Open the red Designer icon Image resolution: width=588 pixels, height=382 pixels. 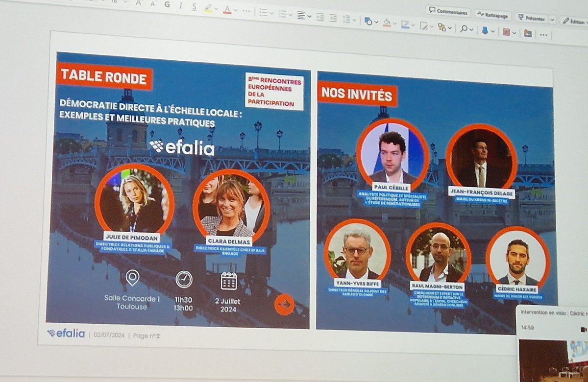(507, 32)
